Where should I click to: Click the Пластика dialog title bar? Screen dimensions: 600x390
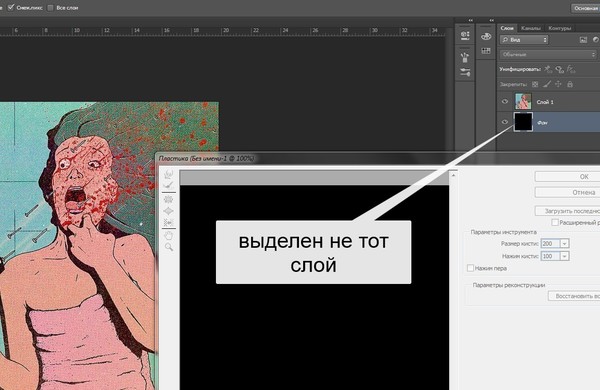coord(377,158)
